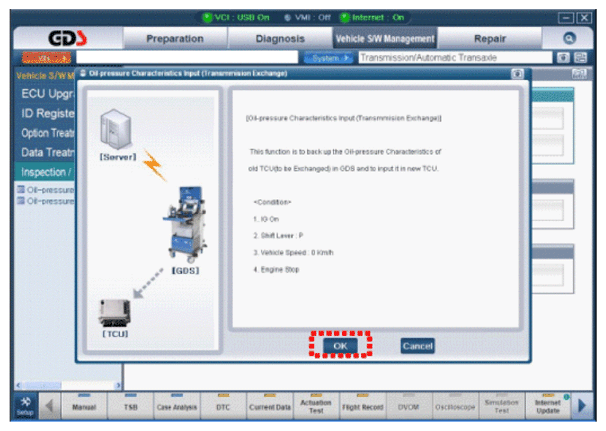Click the search magnifier icon
Image resolution: width=606 pixels, height=431 pixels.
click(569, 38)
